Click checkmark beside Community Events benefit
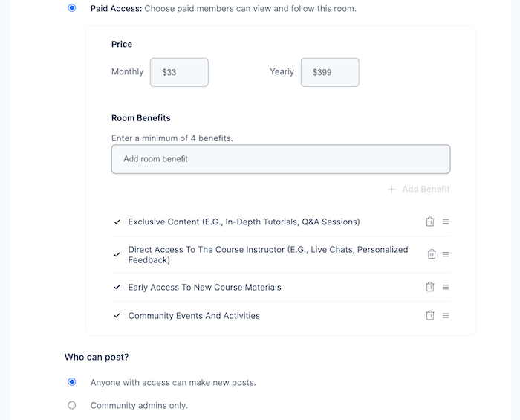 [x=117, y=315]
